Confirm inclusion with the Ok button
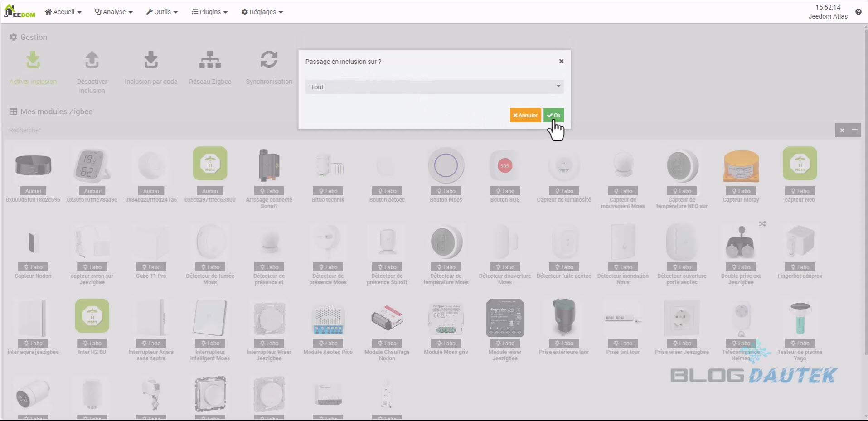 point(553,115)
